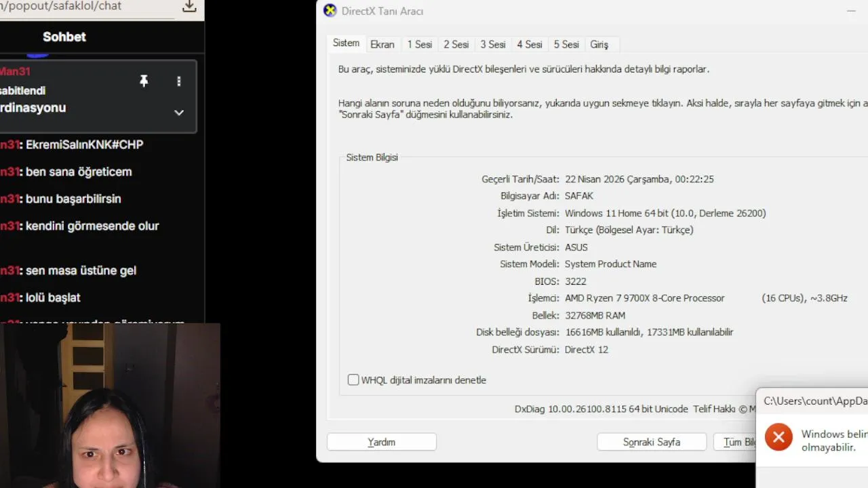Click the DirectX Tanı Aracı title icon
This screenshot has width=868, height=488.
pyautogui.click(x=330, y=11)
